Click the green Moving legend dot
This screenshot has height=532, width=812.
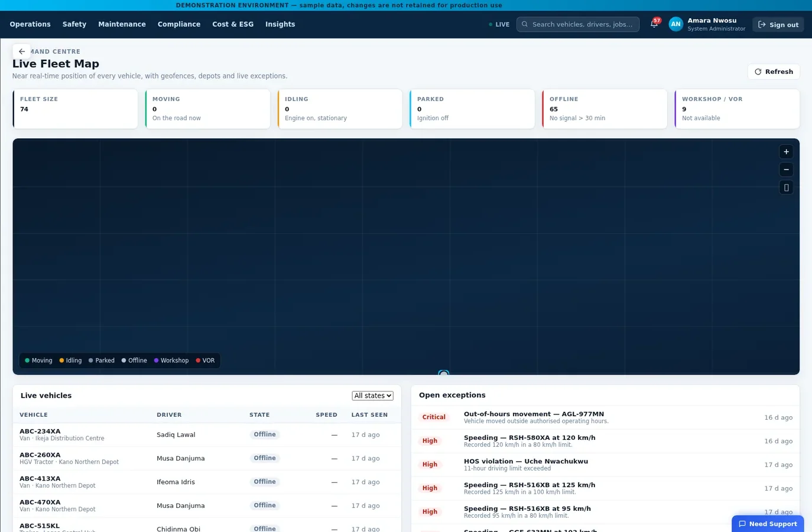27,361
